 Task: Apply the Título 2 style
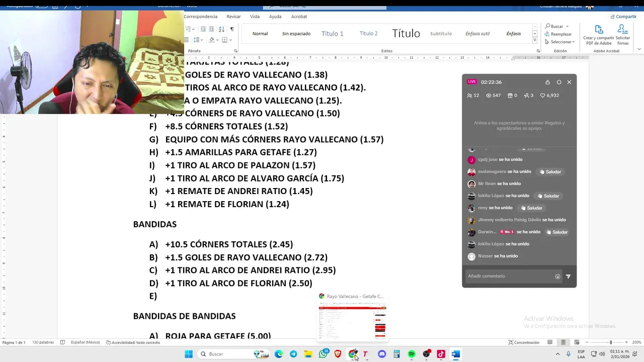point(368,34)
